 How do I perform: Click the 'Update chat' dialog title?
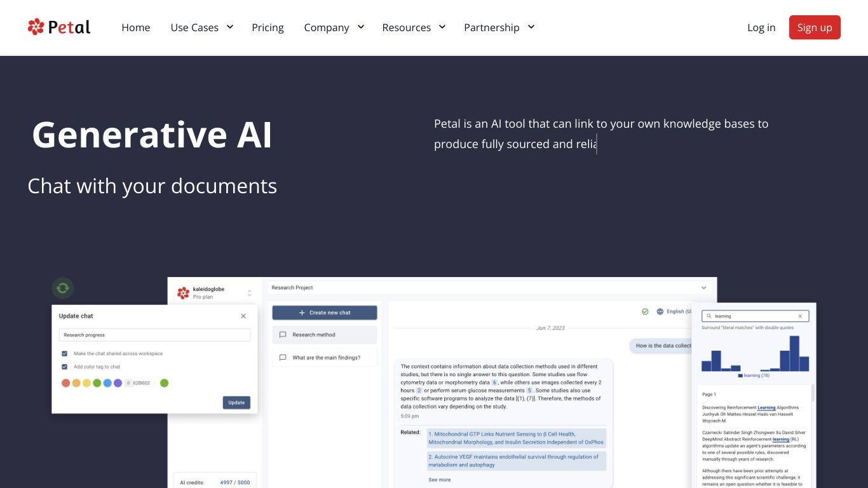(76, 316)
